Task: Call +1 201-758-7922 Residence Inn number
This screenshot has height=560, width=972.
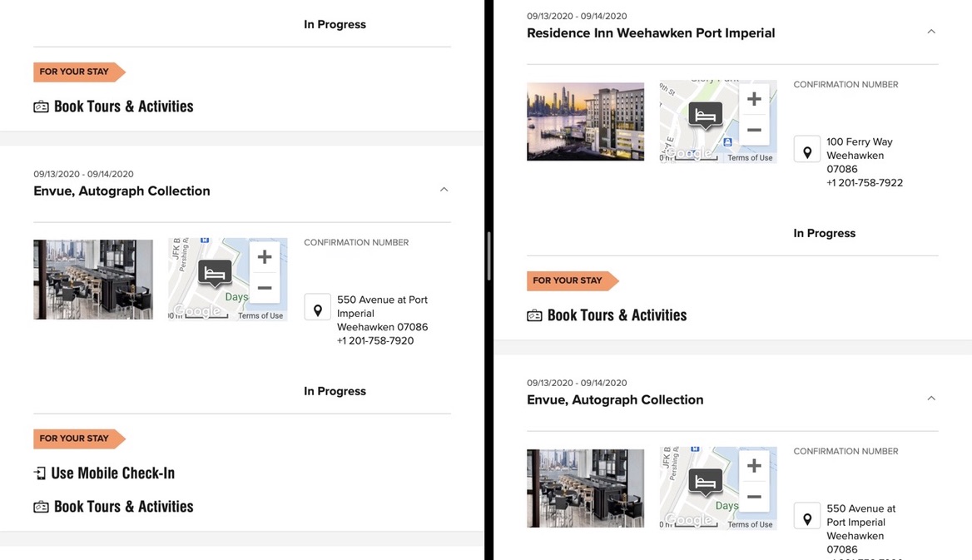Action: (865, 183)
